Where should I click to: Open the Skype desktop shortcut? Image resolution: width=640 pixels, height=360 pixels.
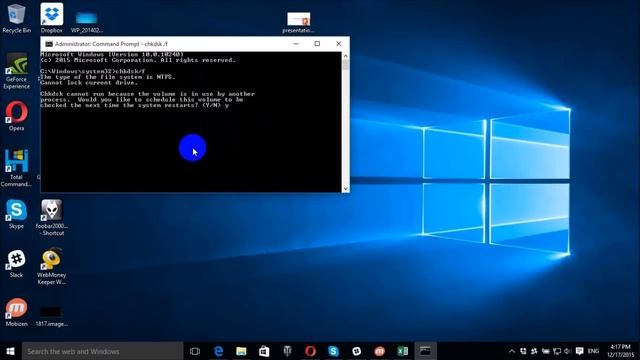tap(16, 214)
